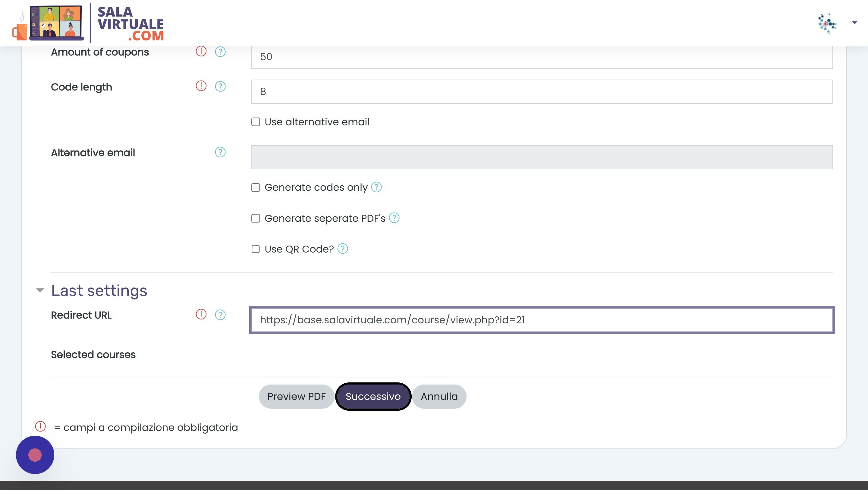Tick the Generate codes only checkbox

(255, 187)
